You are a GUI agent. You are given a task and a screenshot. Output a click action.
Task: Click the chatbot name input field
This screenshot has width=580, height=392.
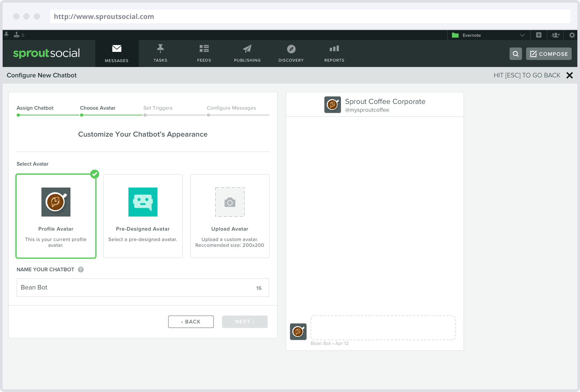pos(143,287)
